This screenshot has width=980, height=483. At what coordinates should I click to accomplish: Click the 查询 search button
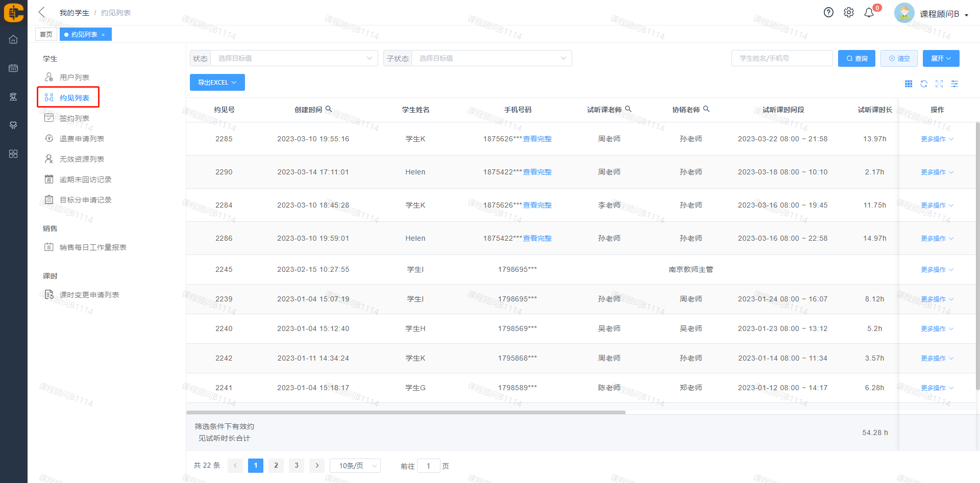tap(856, 58)
